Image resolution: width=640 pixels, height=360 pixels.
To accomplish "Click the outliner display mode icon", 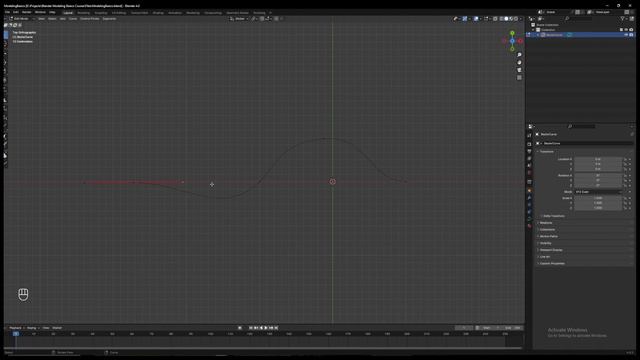I will click(540, 19).
